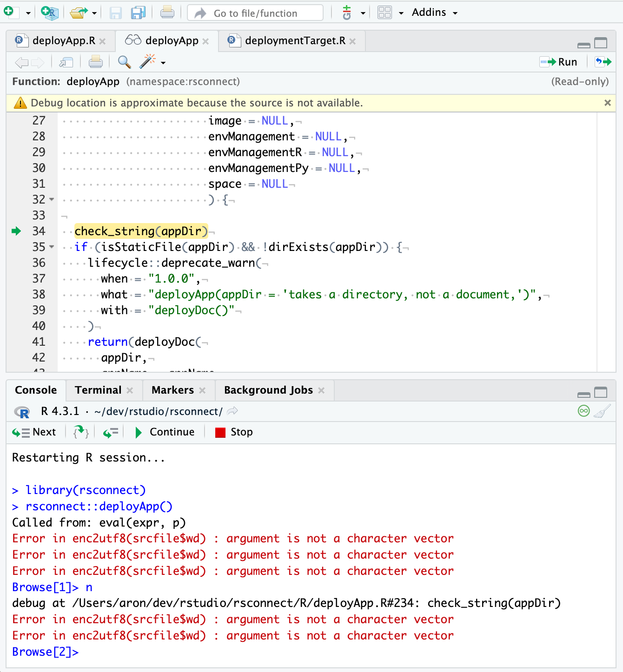623x672 pixels.
Task: Click the Browse[2]> console prompt
Action: pos(45,652)
